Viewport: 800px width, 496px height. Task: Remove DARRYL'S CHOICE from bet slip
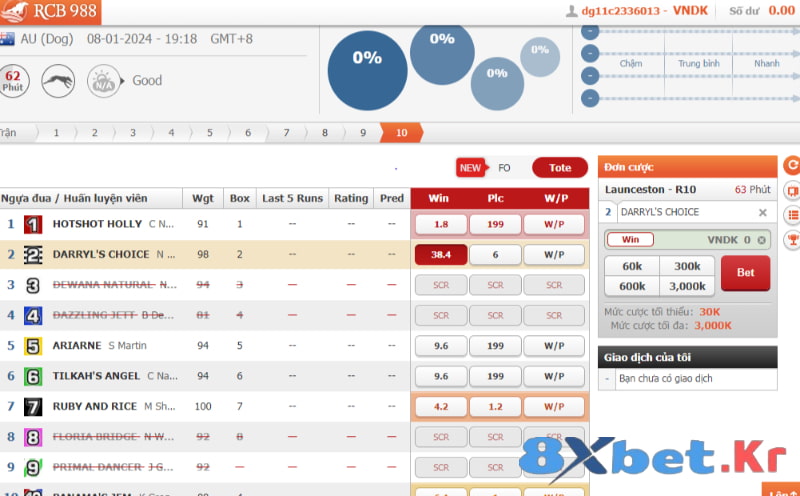tap(762, 213)
